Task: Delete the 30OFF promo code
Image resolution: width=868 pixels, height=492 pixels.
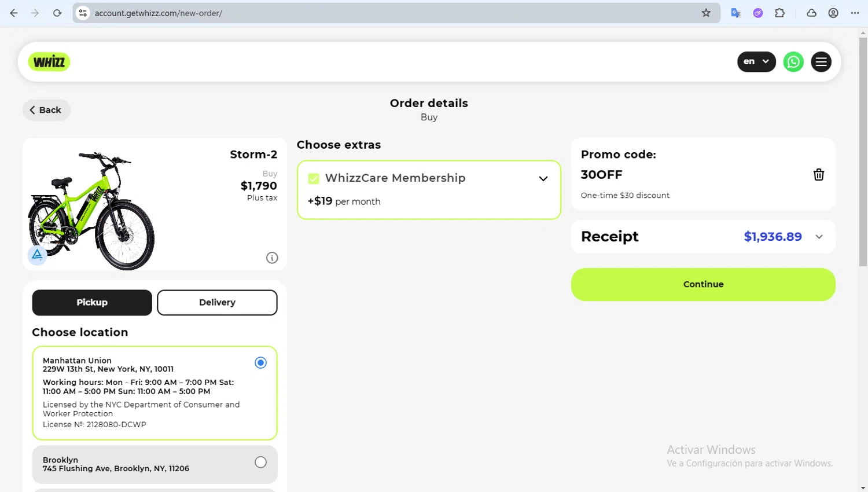Action: tap(819, 175)
